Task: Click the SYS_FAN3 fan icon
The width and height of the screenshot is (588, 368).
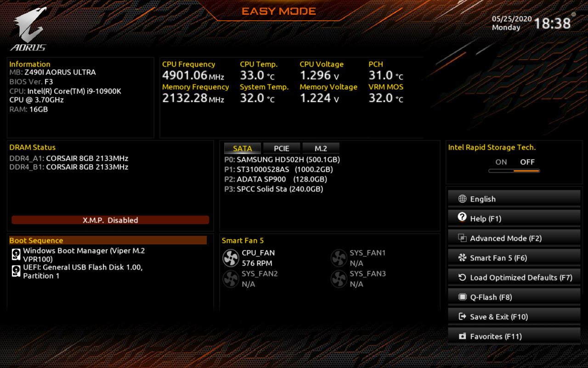Action: coord(339,279)
